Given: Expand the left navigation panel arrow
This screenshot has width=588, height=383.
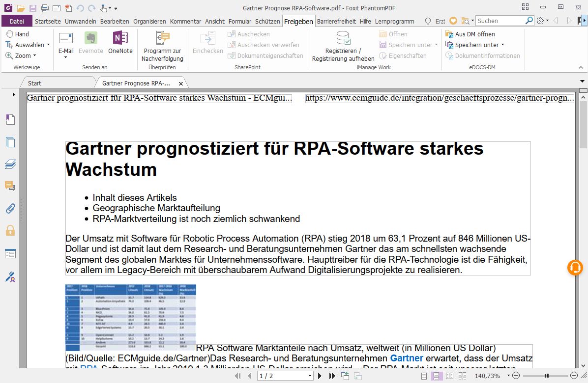Looking at the screenshot, I should point(13,94).
